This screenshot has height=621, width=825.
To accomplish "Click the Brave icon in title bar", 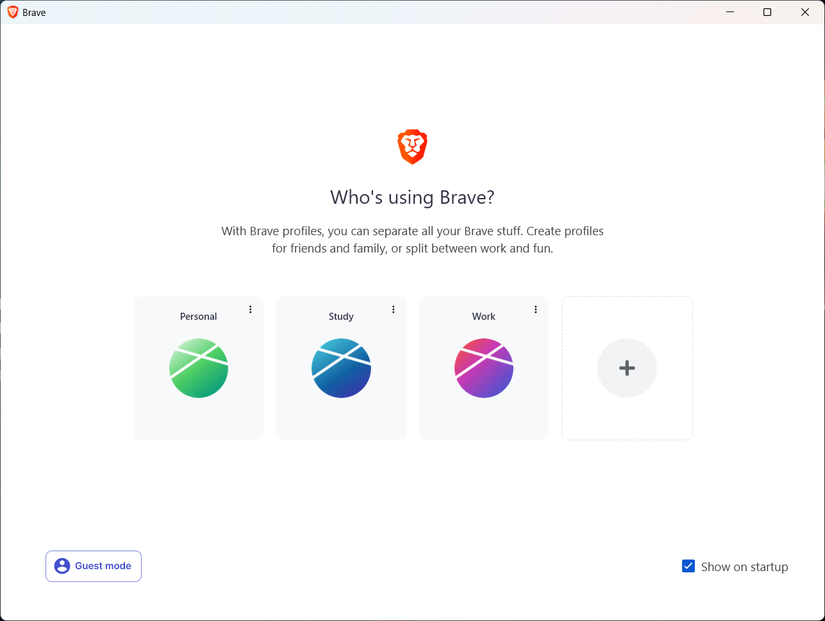I will click(x=13, y=12).
